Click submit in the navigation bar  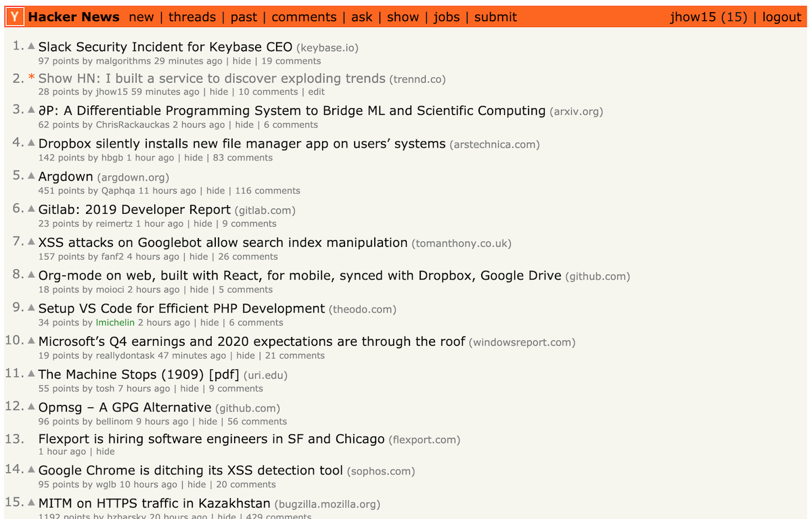[x=495, y=17]
